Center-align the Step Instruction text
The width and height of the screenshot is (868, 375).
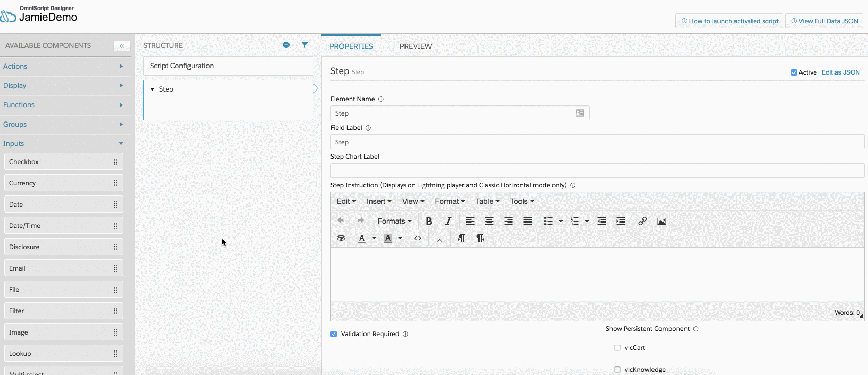pyautogui.click(x=489, y=221)
